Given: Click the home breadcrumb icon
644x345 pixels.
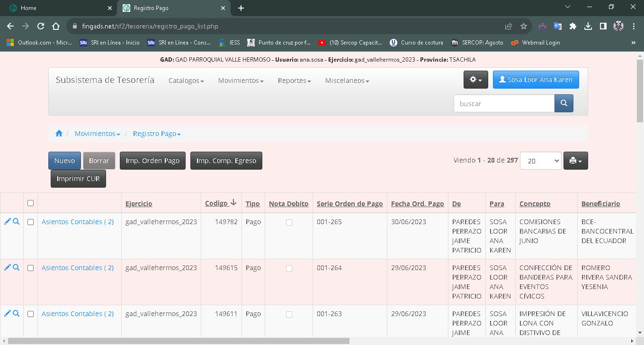Looking at the screenshot, I should point(59,134).
